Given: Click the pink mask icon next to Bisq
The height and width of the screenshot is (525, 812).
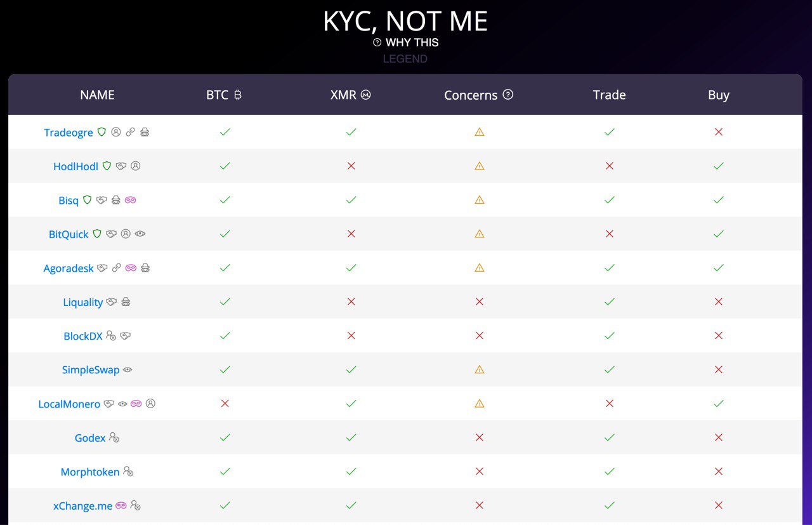Looking at the screenshot, I should coord(131,200).
